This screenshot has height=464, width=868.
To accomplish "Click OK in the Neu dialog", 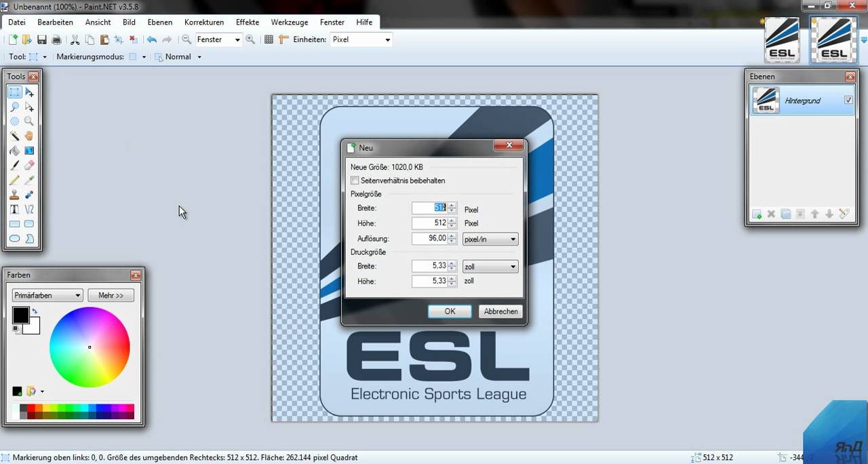I will coord(450,311).
